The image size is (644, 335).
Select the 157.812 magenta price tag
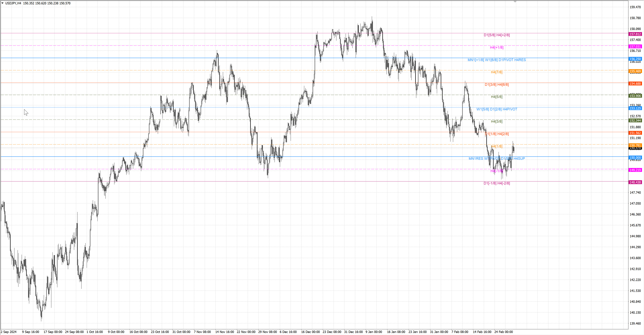(x=635, y=34)
